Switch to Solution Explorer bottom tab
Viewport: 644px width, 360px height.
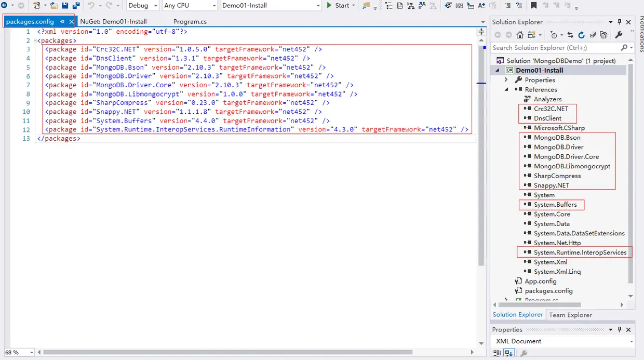[518, 314]
